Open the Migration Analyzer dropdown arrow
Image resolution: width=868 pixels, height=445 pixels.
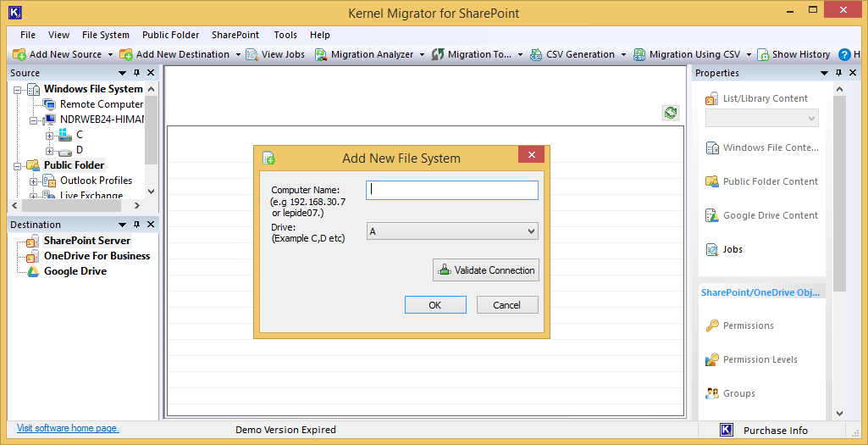(x=422, y=54)
